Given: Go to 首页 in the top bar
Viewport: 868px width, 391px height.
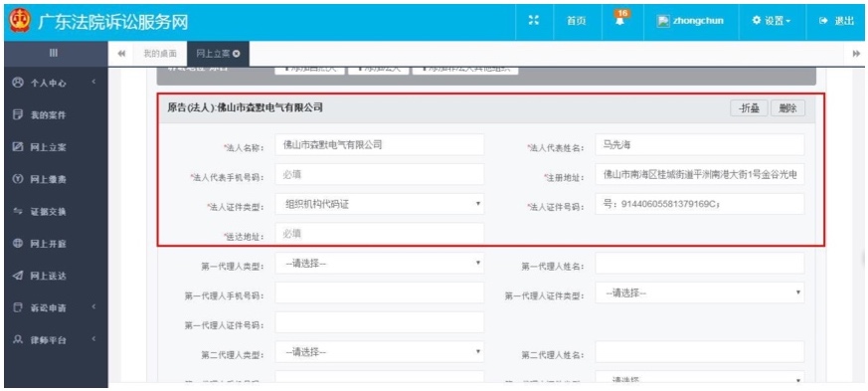Looking at the screenshot, I should click(576, 21).
